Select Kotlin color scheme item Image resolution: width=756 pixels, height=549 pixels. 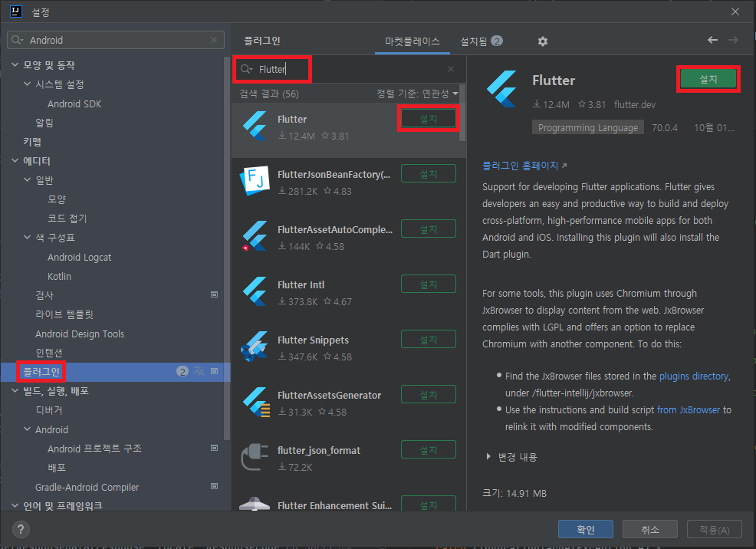[x=59, y=276]
